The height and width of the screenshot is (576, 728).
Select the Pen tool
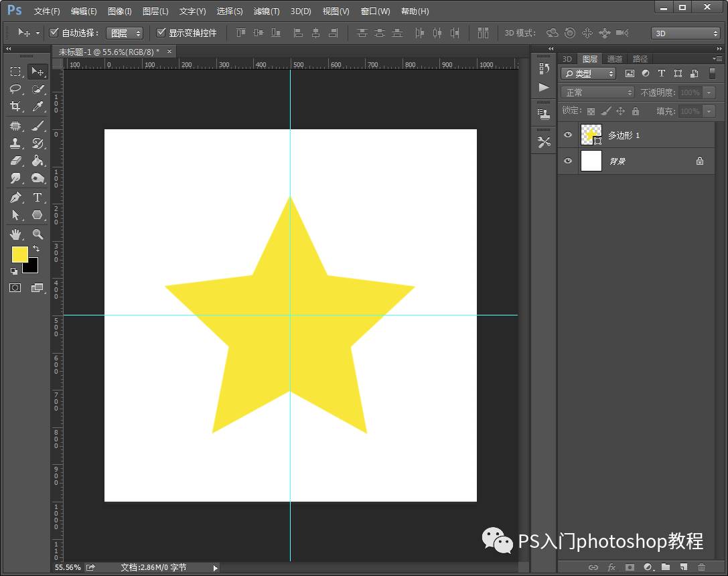15,198
